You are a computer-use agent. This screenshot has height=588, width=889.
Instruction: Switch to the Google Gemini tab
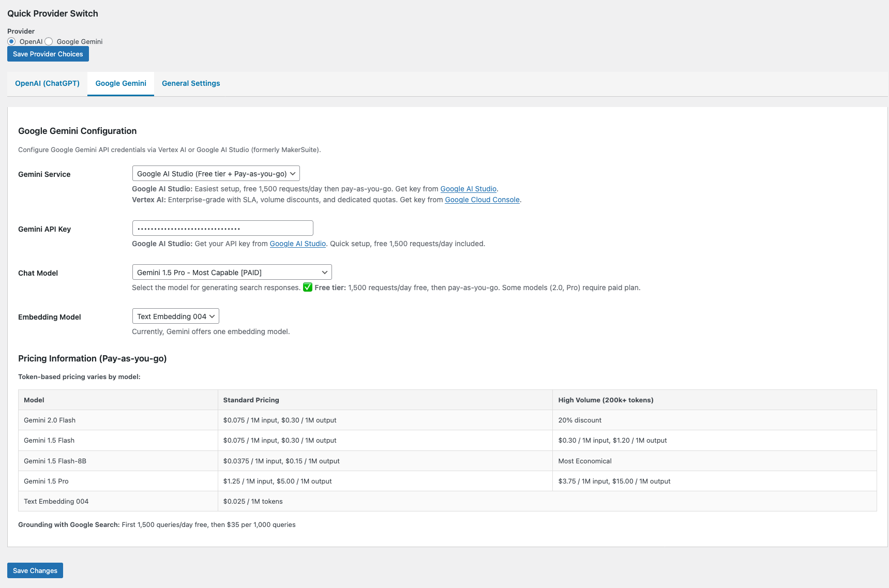120,83
